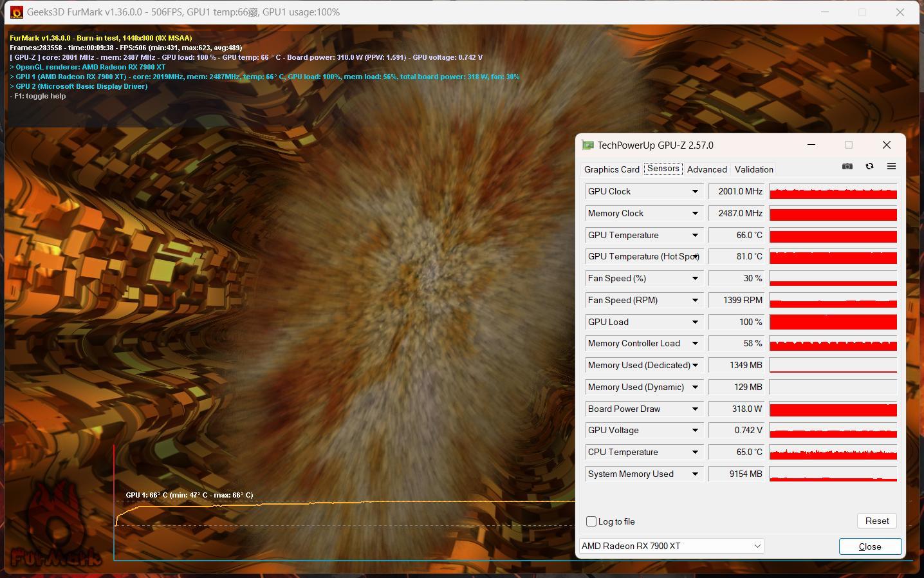Open the GPU Temperature (Hot Spot) dropdown
924x578 pixels.
695,256
